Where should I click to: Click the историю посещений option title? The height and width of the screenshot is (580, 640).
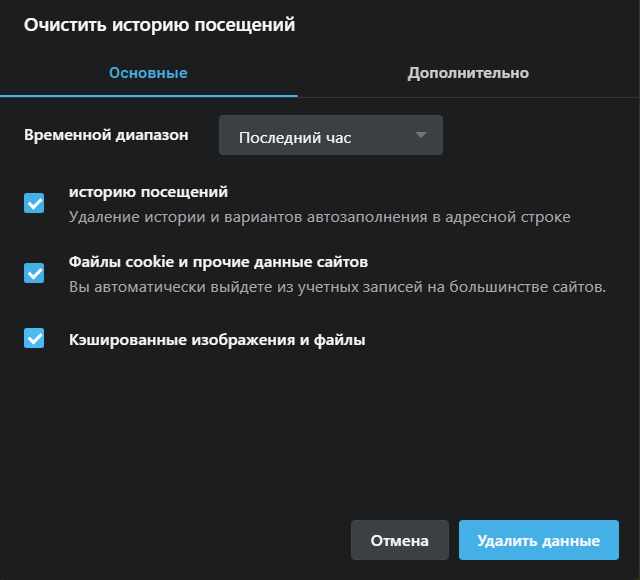click(x=149, y=192)
